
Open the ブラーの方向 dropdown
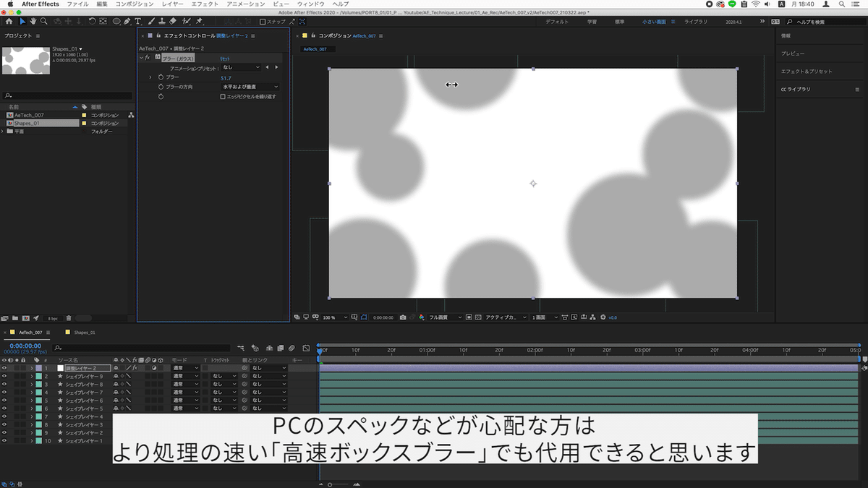pos(249,87)
